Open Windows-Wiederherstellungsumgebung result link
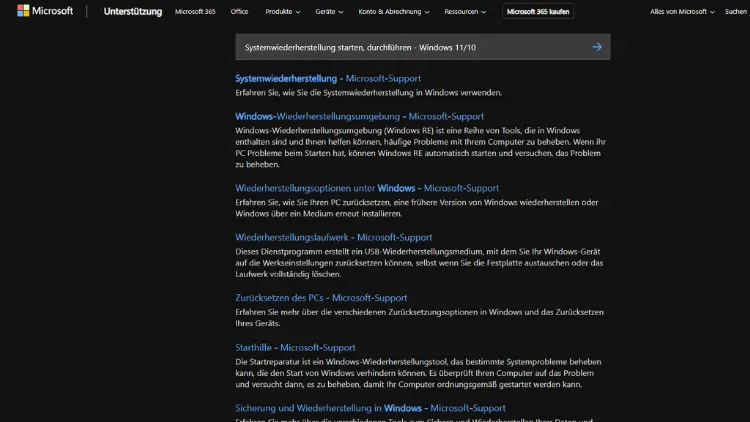The image size is (750, 422). [359, 116]
